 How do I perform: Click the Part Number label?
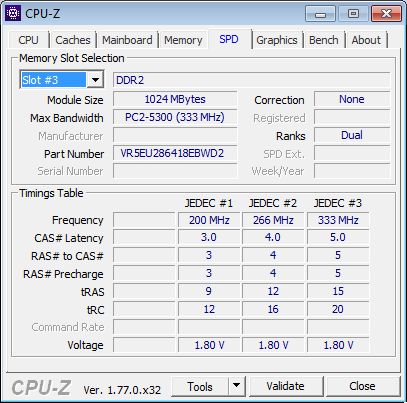[74, 154]
